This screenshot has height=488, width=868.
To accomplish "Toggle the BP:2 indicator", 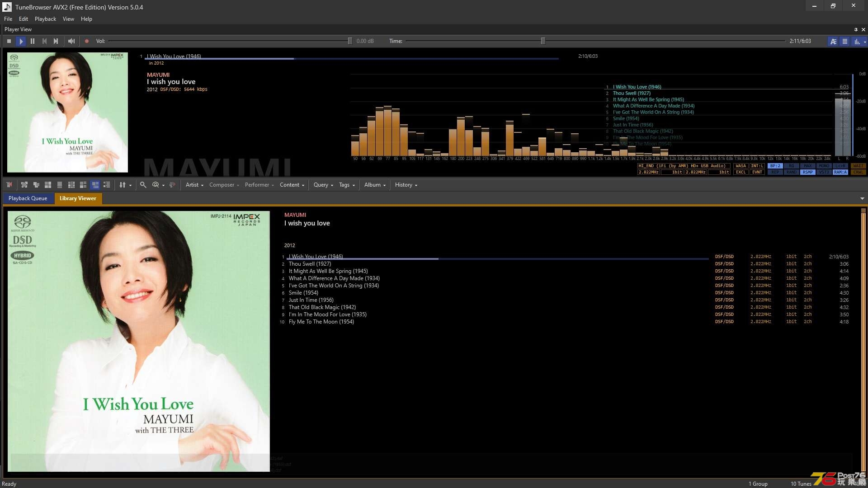I will [x=775, y=166].
